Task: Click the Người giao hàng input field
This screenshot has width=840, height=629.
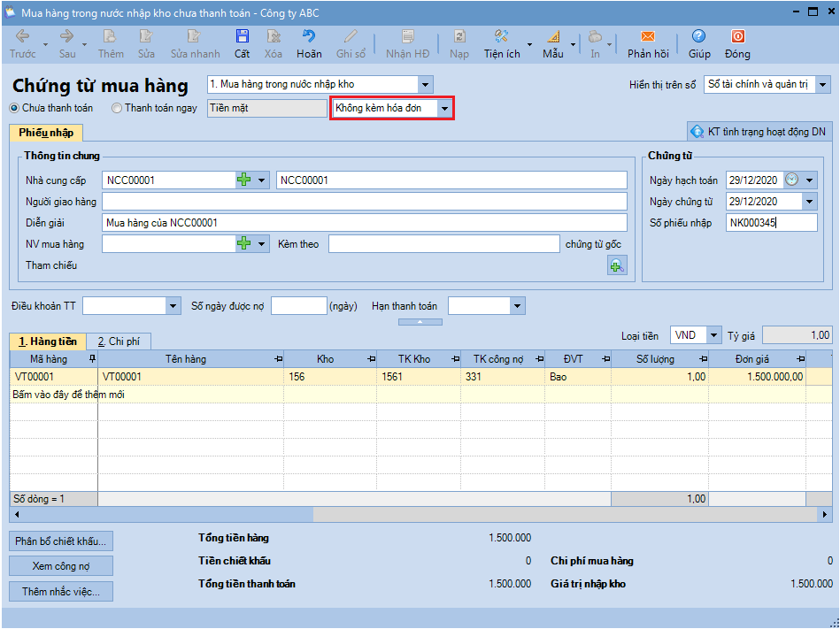Action: (365, 202)
